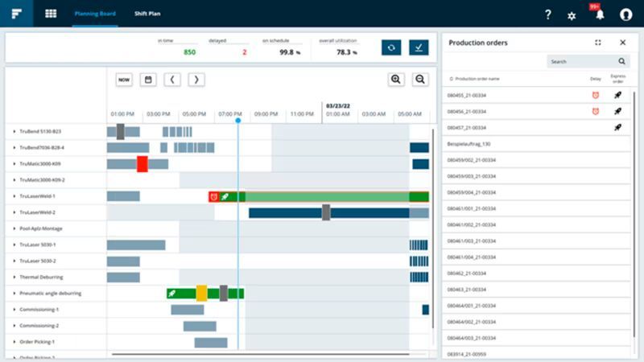This screenshot has width=644, height=362.
Task: Expand the TruBend 5130-B23 row
Action: click(14, 131)
